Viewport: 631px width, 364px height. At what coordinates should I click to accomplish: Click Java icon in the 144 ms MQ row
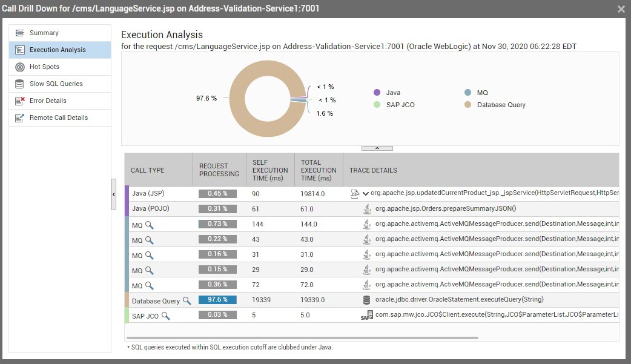[366, 224]
